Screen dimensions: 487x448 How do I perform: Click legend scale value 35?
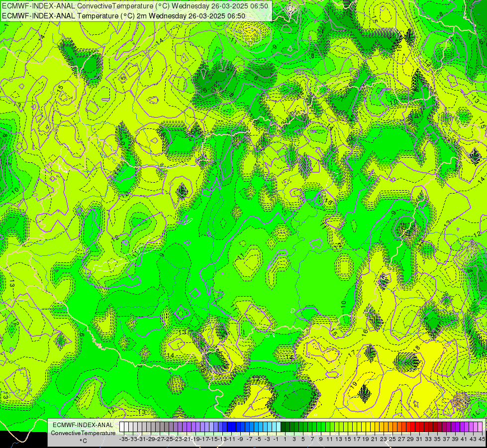pos(437,439)
